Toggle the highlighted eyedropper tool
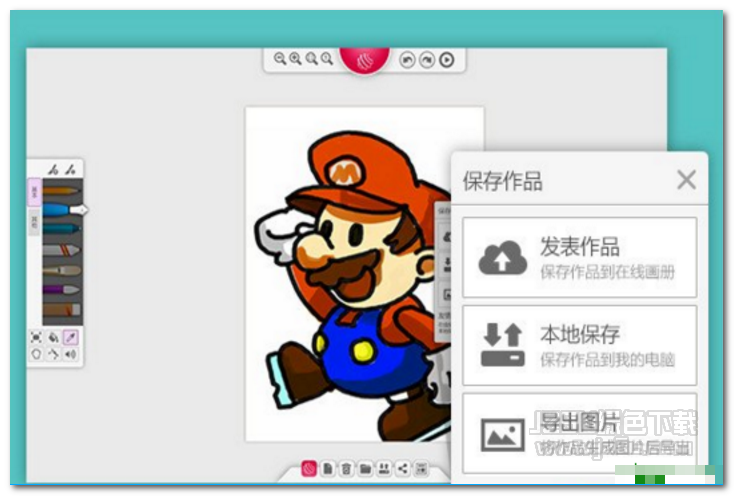Viewport: 734px width, 496px height. pyautogui.click(x=71, y=337)
